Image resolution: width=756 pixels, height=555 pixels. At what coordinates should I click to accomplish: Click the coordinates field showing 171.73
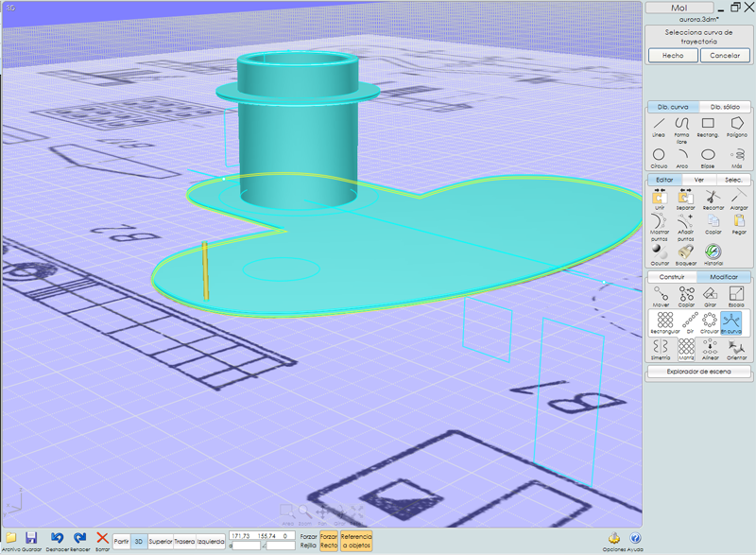263,536
